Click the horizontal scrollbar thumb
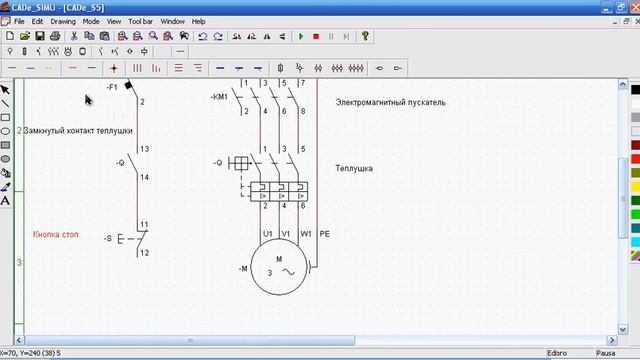Viewport: 640px width, 360px height. point(190,340)
